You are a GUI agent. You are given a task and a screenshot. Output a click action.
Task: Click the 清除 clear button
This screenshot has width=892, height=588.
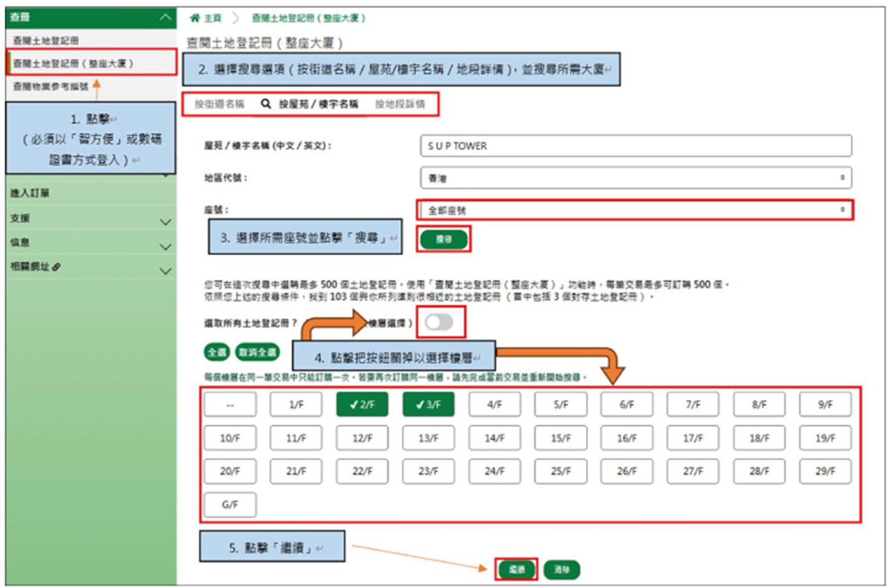(x=562, y=569)
